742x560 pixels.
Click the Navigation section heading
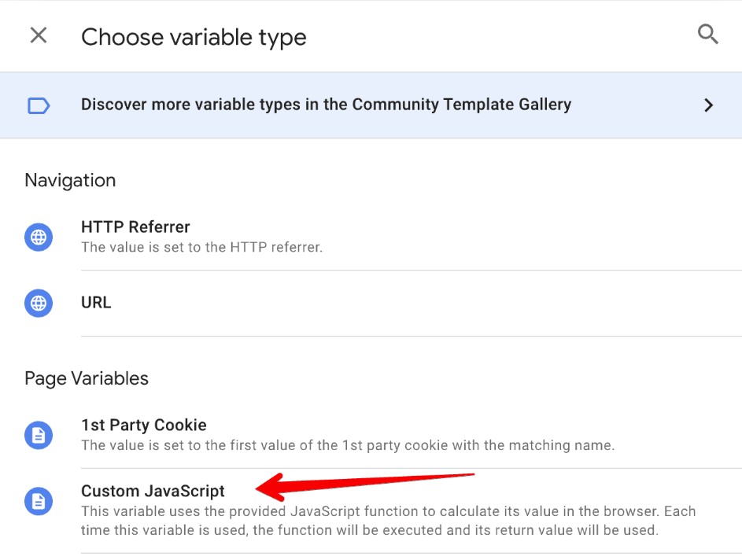click(x=70, y=180)
